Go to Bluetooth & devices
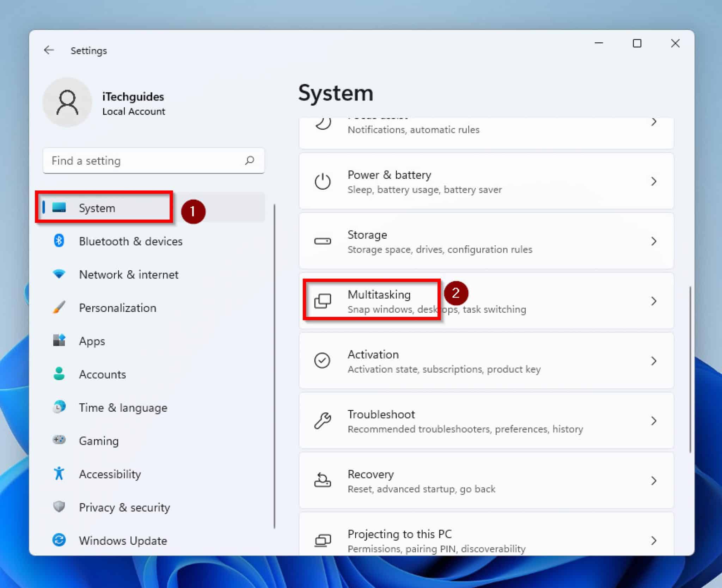 click(153, 241)
